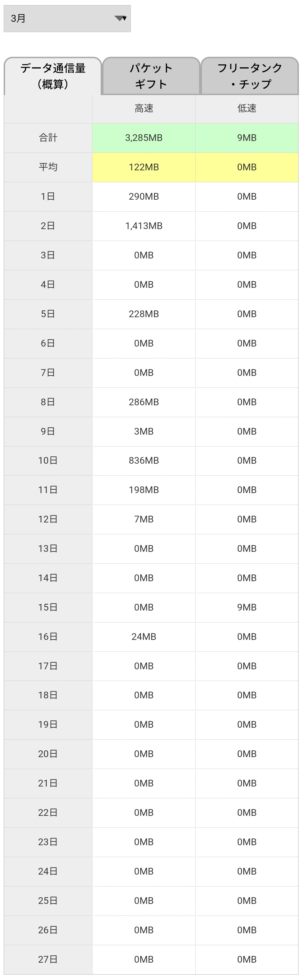Open the 3月 month dropdown
Screen dimensions: 302x980
tap(67, 18)
